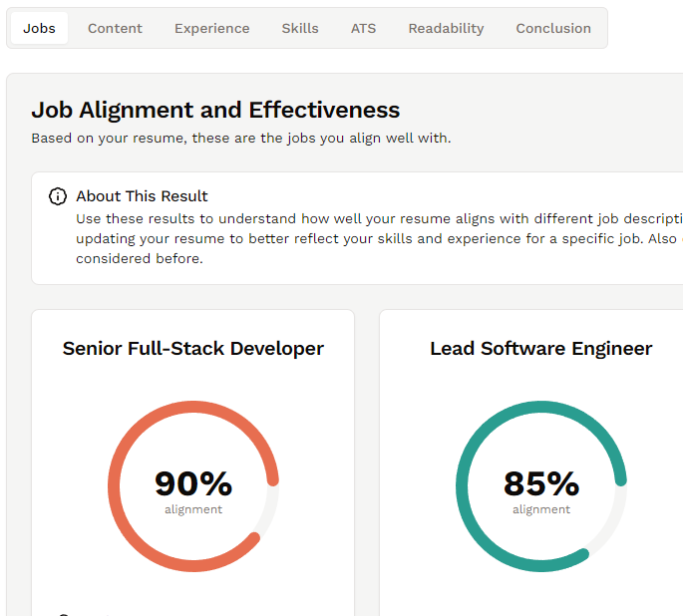Click the Job Alignment and Effectiveness heading

coord(215,110)
